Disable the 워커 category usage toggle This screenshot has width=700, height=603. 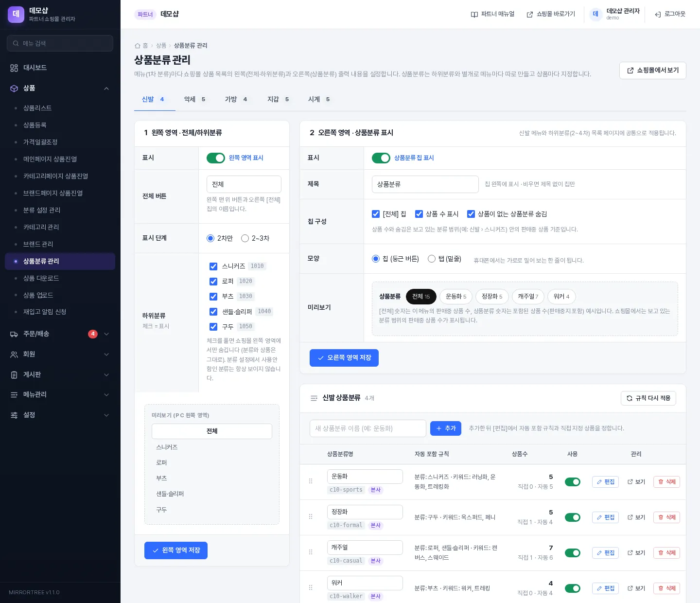coord(573,588)
